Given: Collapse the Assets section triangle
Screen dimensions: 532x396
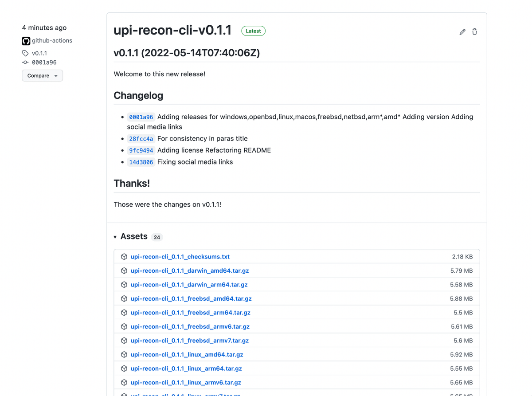Looking at the screenshot, I should pyautogui.click(x=115, y=237).
